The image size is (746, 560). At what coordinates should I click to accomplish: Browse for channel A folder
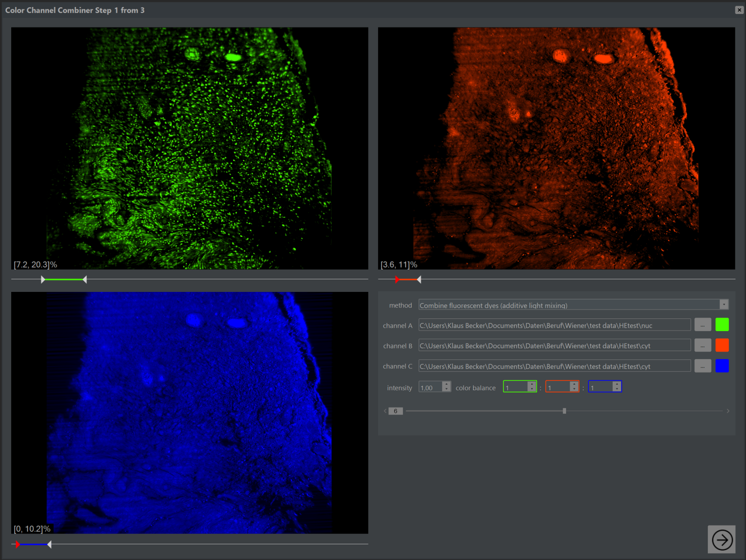(703, 325)
